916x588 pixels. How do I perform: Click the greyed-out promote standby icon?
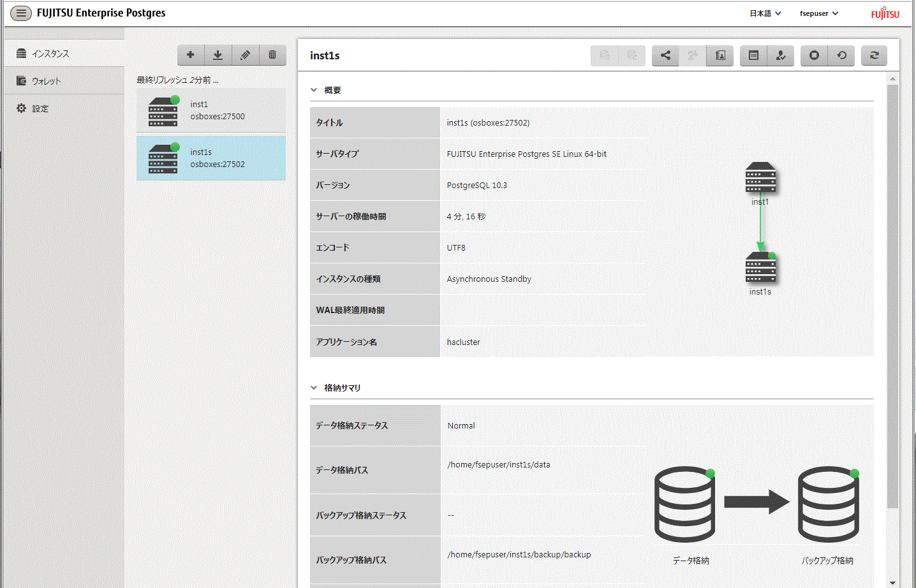pos(693,55)
